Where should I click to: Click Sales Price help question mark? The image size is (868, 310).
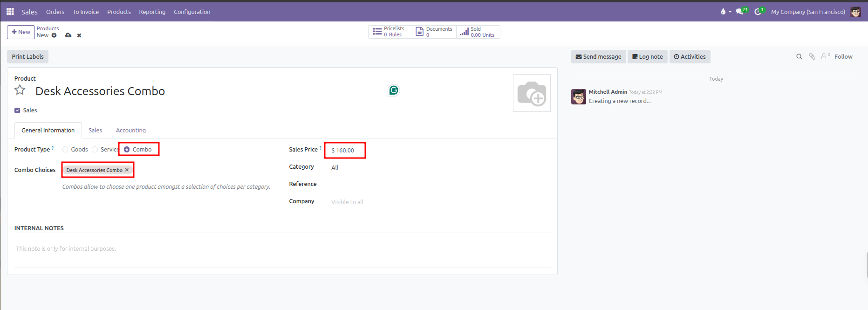point(321,148)
